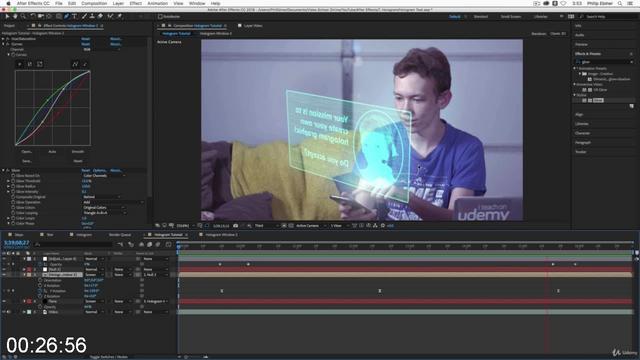Open the Apple menu
The image size is (640, 360).
8,3
